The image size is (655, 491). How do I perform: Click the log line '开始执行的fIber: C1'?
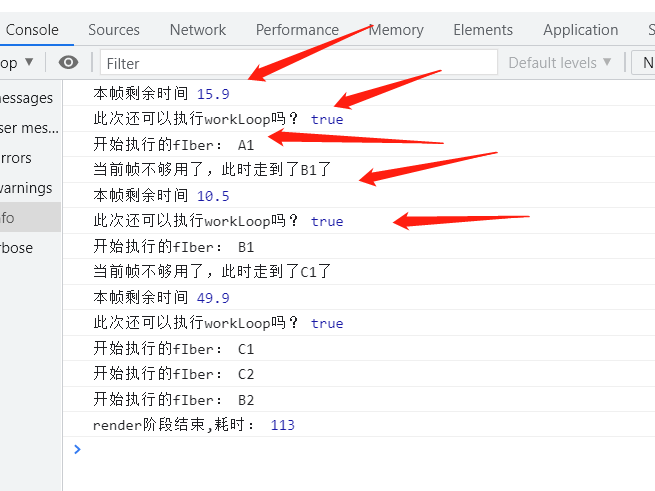coord(173,349)
